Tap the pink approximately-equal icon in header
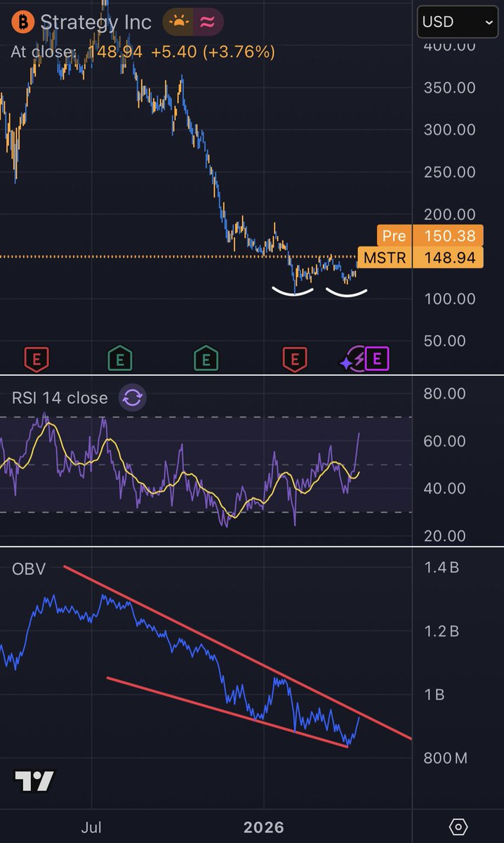The height and width of the screenshot is (843, 504). click(208, 22)
